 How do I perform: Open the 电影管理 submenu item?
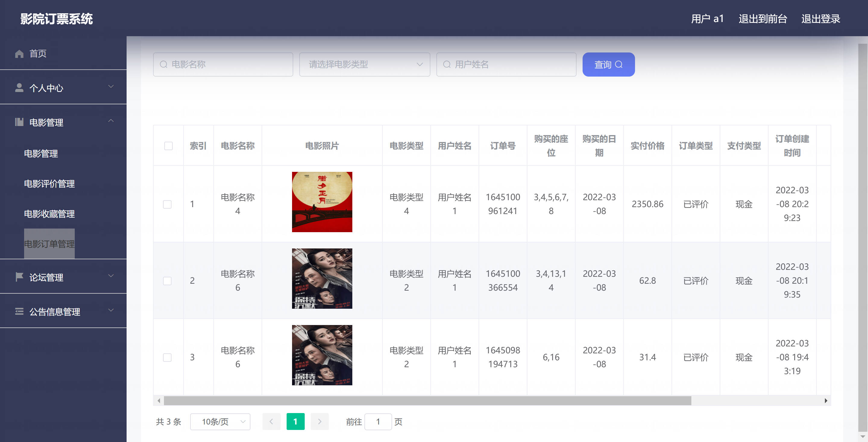coord(41,154)
